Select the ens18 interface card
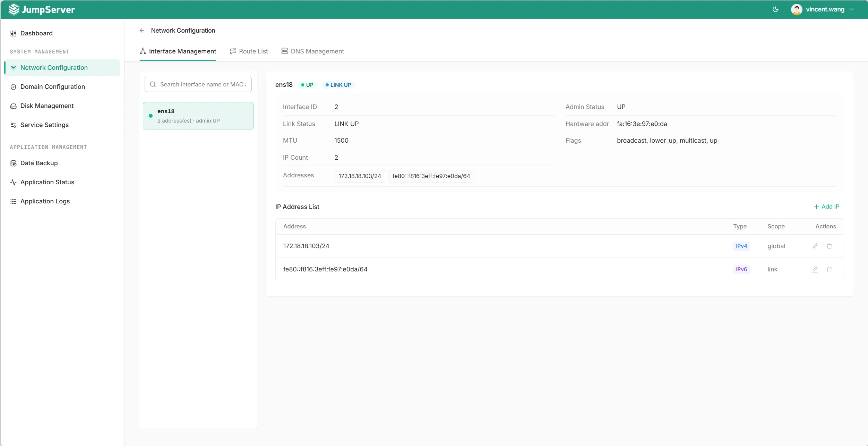Image resolution: width=868 pixels, height=446 pixels. [198, 116]
